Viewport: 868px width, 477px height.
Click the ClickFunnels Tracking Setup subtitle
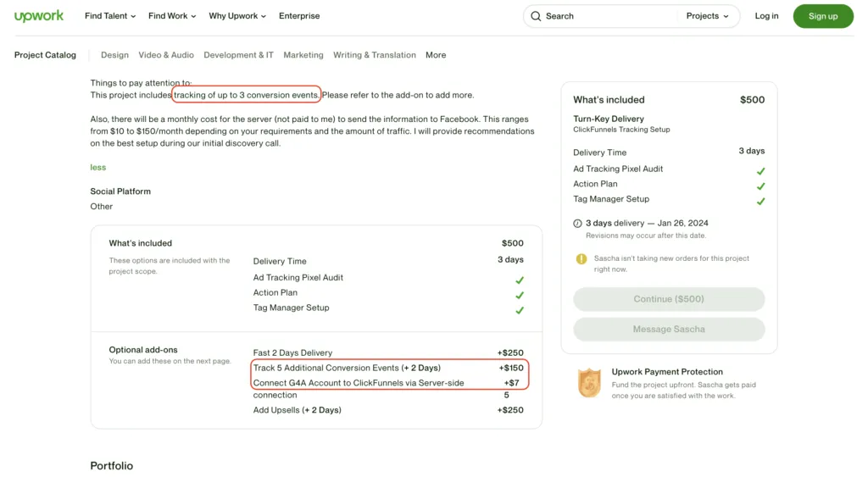[x=621, y=130]
